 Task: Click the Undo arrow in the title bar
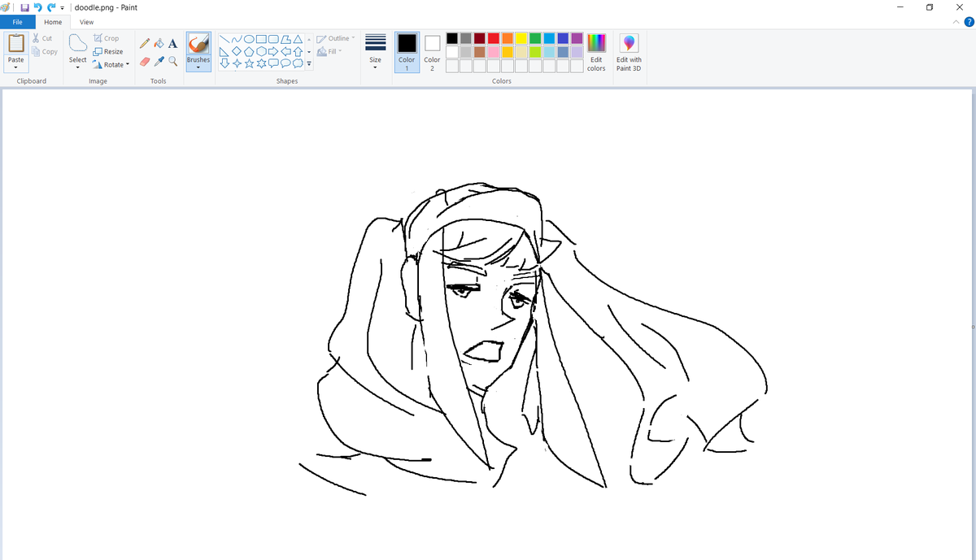pyautogui.click(x=37, y=7)
